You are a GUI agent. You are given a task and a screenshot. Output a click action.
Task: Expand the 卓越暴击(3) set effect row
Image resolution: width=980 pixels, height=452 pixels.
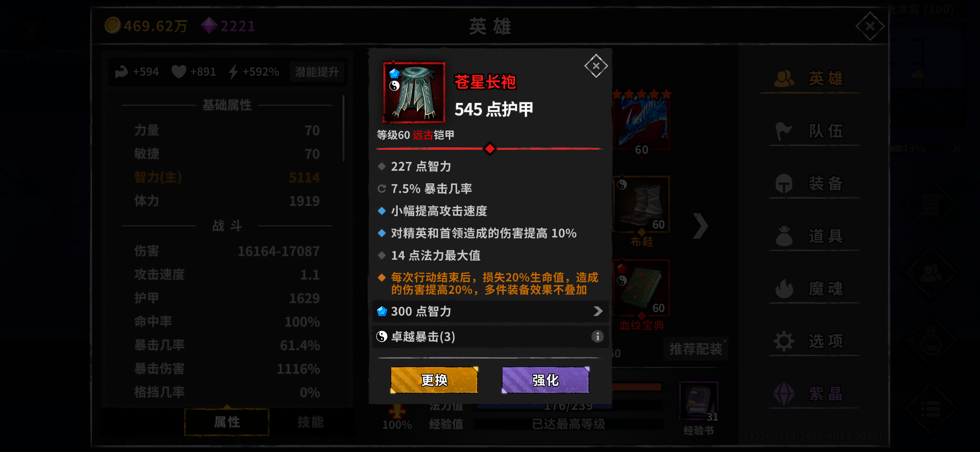coord(490,336)
